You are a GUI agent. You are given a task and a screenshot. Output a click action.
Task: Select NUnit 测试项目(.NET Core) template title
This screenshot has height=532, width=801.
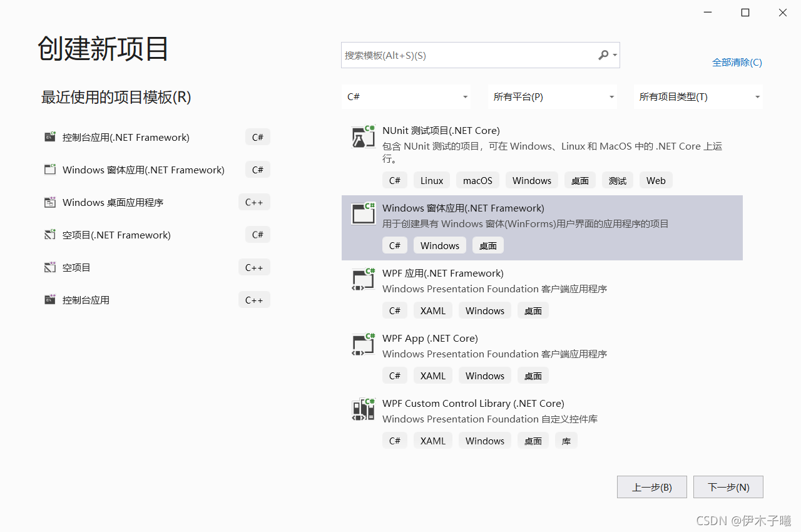441,131
